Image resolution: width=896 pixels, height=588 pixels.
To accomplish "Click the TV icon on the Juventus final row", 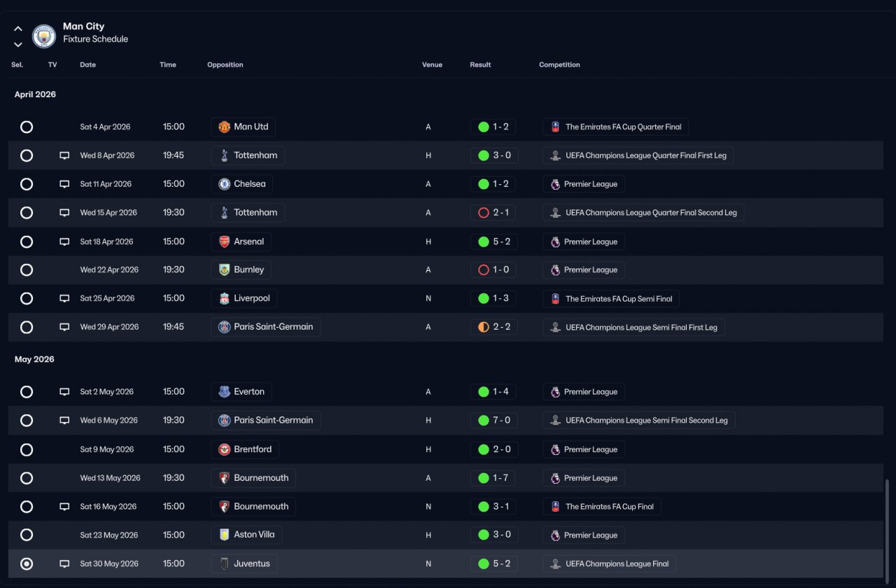I will click(x=64, y=563).
